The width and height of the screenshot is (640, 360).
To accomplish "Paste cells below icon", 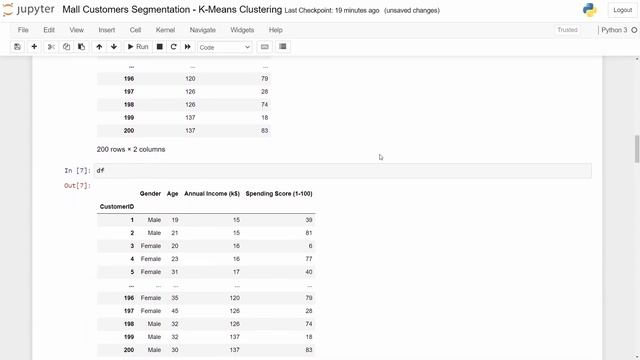I will pos(81,47).
